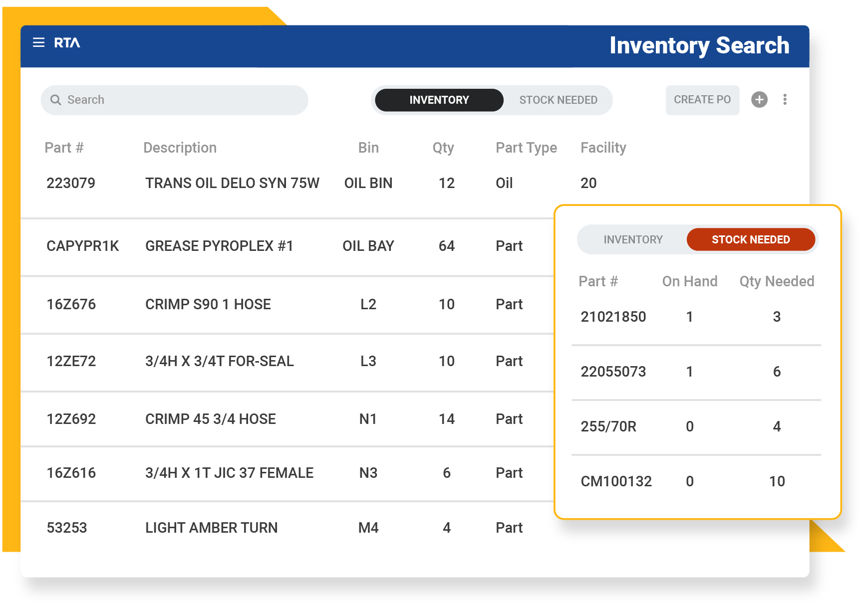Select part number 16Z676

[71, 304]
